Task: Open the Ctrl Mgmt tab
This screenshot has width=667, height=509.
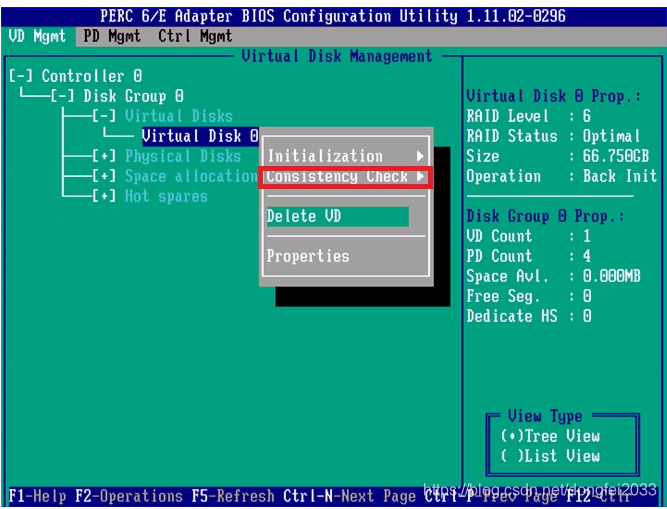Action: click(195, 36)
